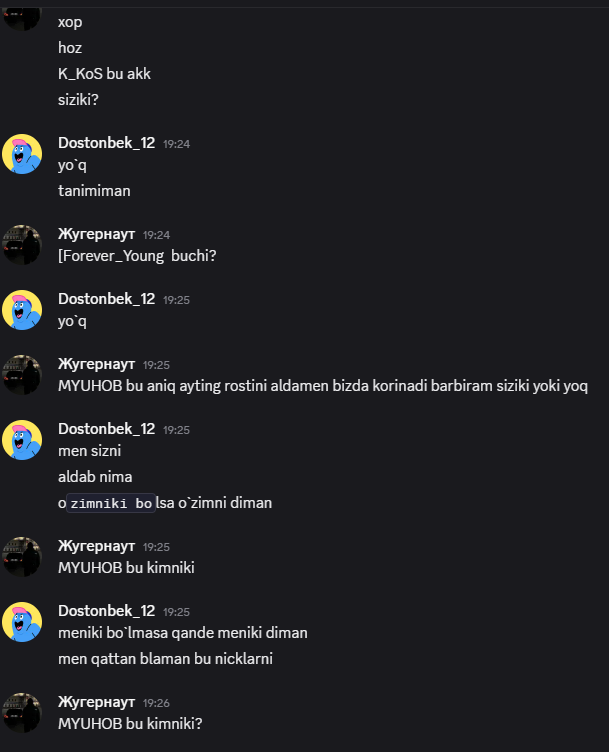This screenshot has height=752, width=609.
Task: Open Dostonbek_12 username on the first 19:24 message
Action: [x=106, y=143]
